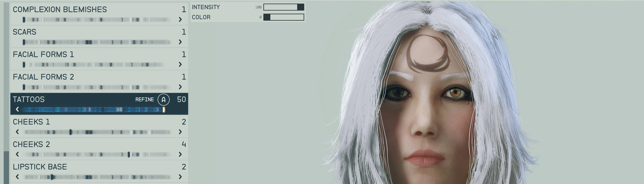644x184 pixels.
Task: Click the INTENSITY label
Action: tap(206, 7)
